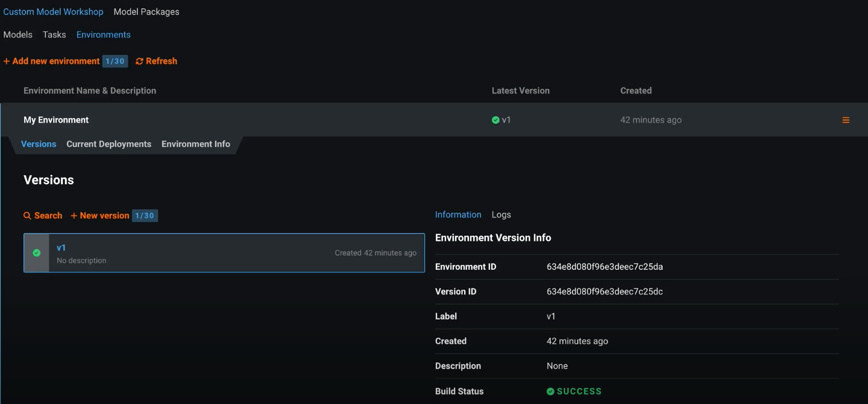Select the v1 version link
The height and width of the screenshot is (404, 868).
pos(61,247)
